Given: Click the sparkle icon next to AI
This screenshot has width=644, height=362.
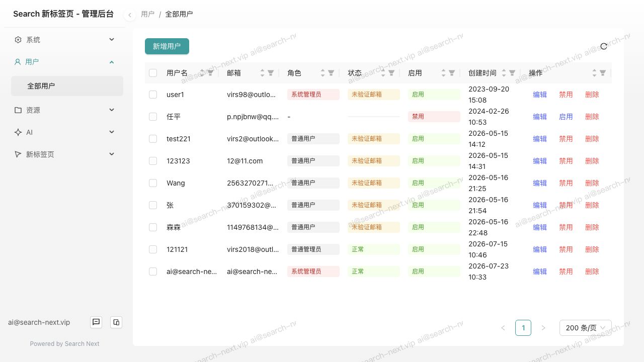Looking at the screenshot, I should pos(18,132).
